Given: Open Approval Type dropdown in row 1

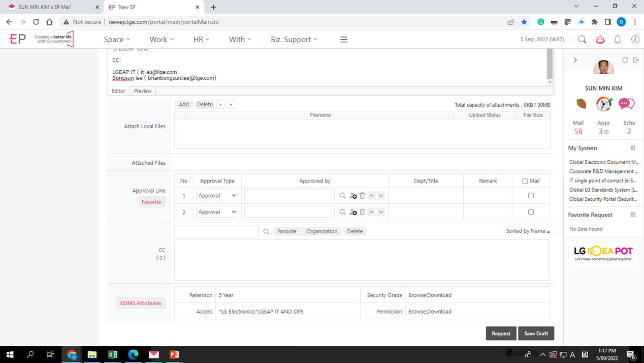Looking at the screenshot, I should [x=217, y=196].
